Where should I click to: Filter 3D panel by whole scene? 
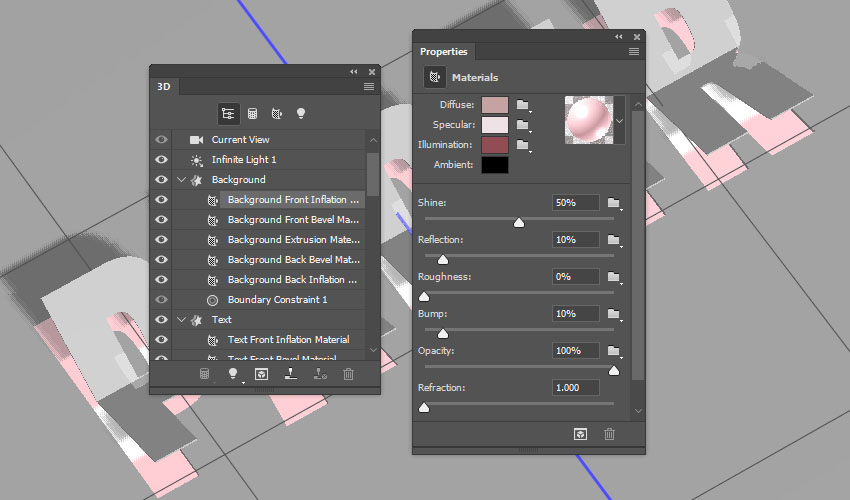[228, 113]
